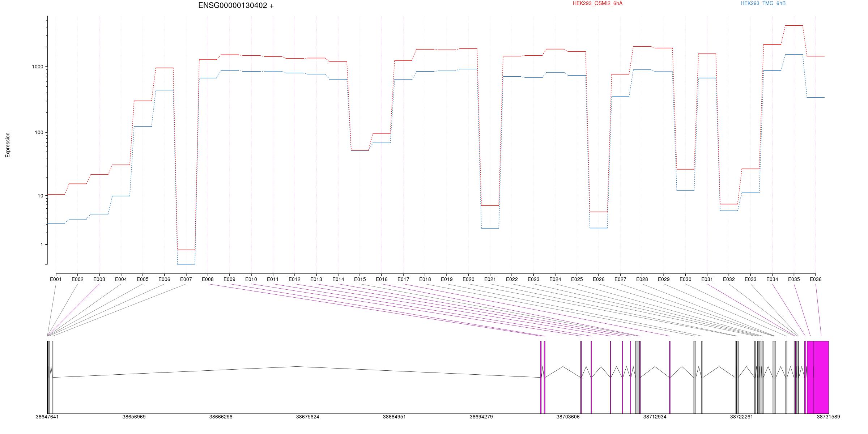
Task: Click the exon label E016
Action: (x=382, y=279)
